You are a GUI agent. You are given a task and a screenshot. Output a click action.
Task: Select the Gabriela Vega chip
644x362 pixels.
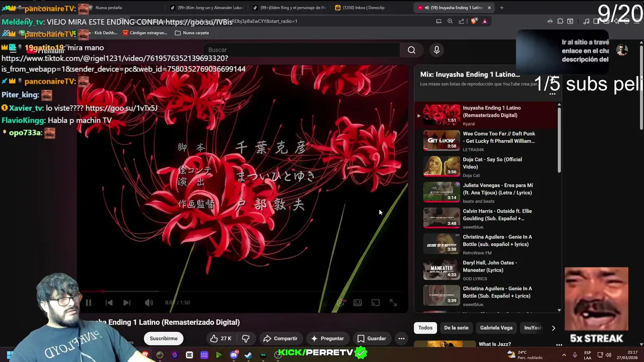pos(496,328)
